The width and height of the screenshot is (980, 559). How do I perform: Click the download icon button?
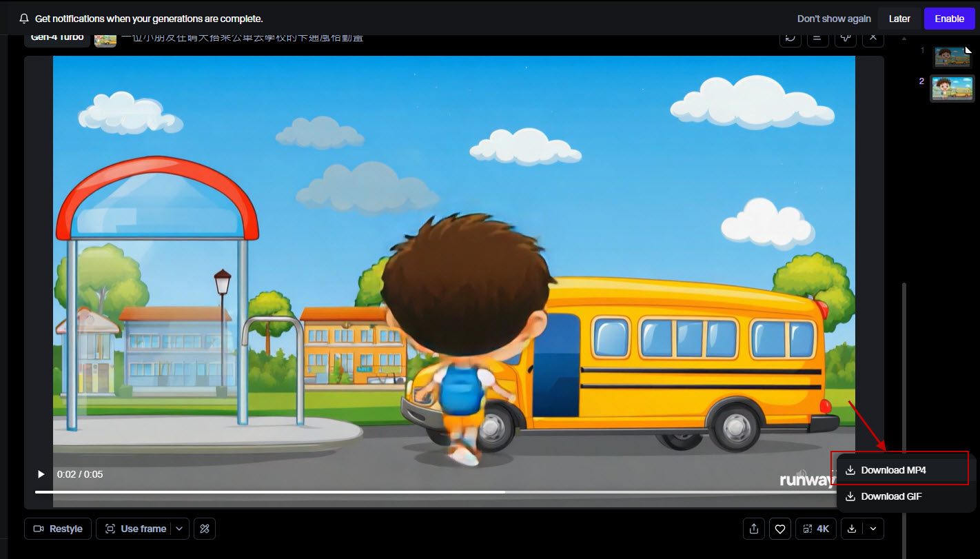click(x=852, y=529)
